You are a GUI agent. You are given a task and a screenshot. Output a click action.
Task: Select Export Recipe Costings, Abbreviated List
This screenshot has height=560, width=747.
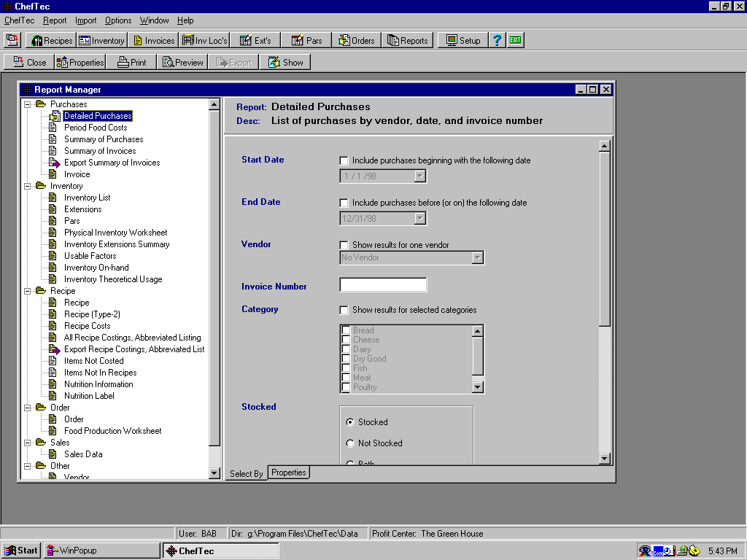[x=134, y=349]
